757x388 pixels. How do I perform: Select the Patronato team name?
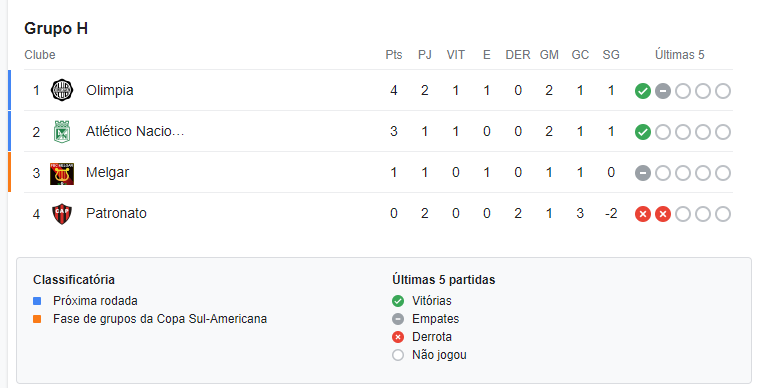point(116,213)
